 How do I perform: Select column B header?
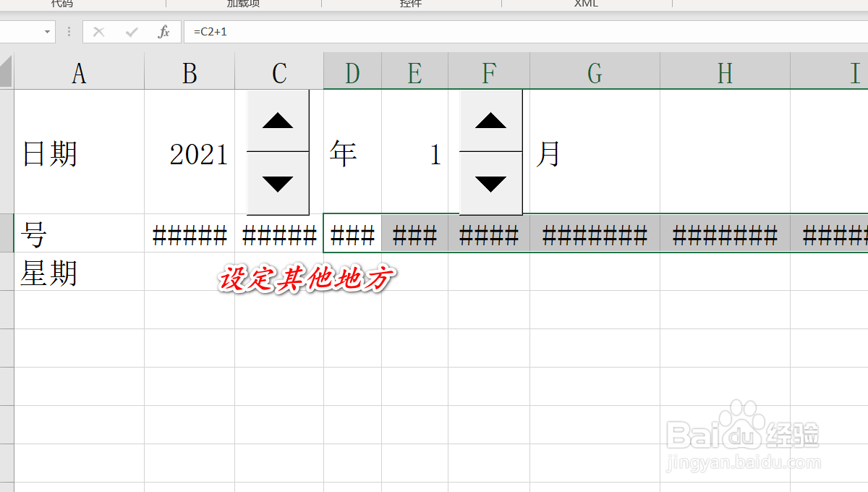point(190,72)
